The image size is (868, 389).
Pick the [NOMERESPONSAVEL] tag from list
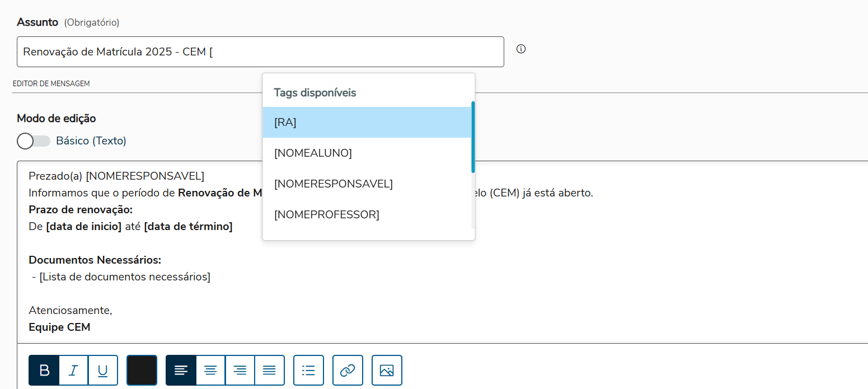point(367,184)
